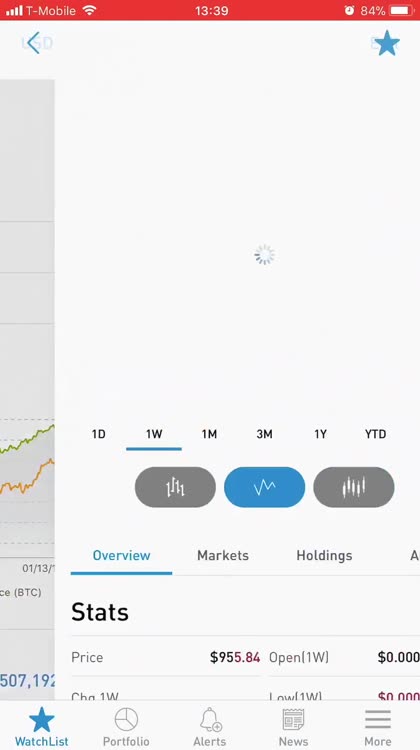This screenshot has width=420, height=750.
Task: Select the OHLC bar chart style
Action: [x=175, y=487]
